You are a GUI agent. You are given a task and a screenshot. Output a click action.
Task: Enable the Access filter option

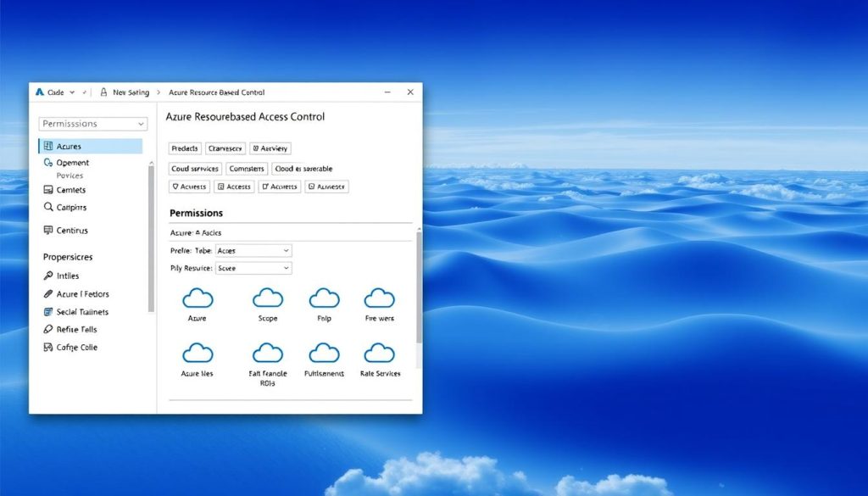point(234,187)
